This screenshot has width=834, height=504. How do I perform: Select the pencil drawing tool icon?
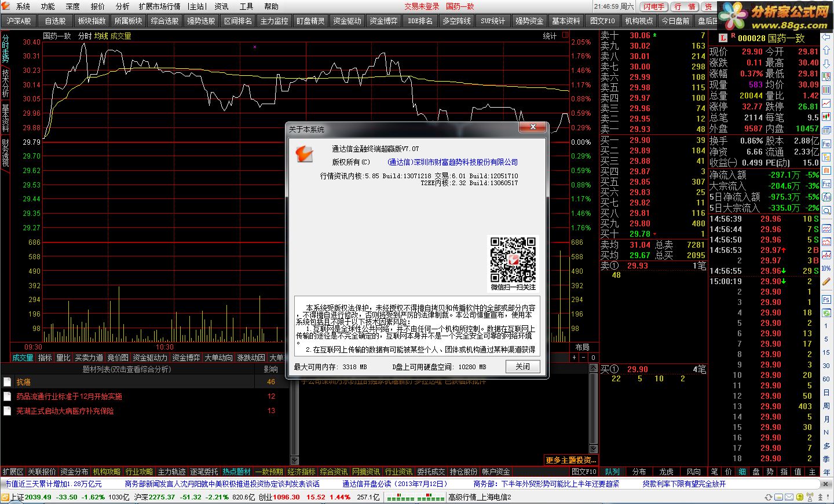(826, 281)
